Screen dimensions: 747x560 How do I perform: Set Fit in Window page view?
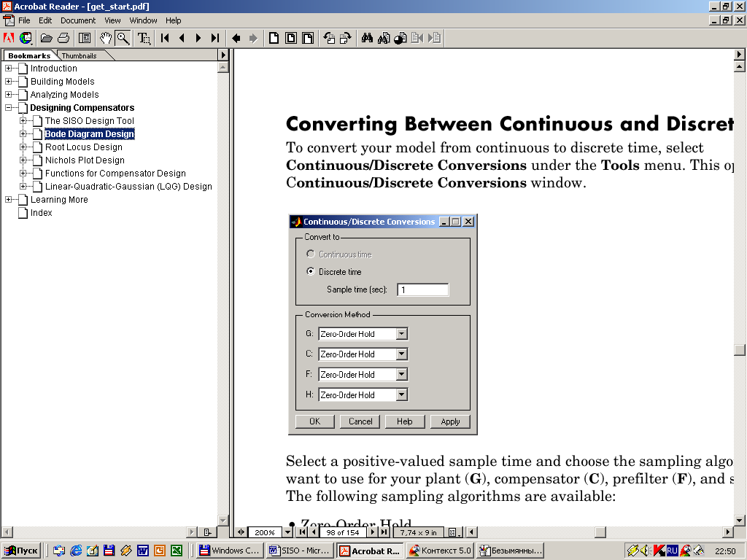pos(290,38)
